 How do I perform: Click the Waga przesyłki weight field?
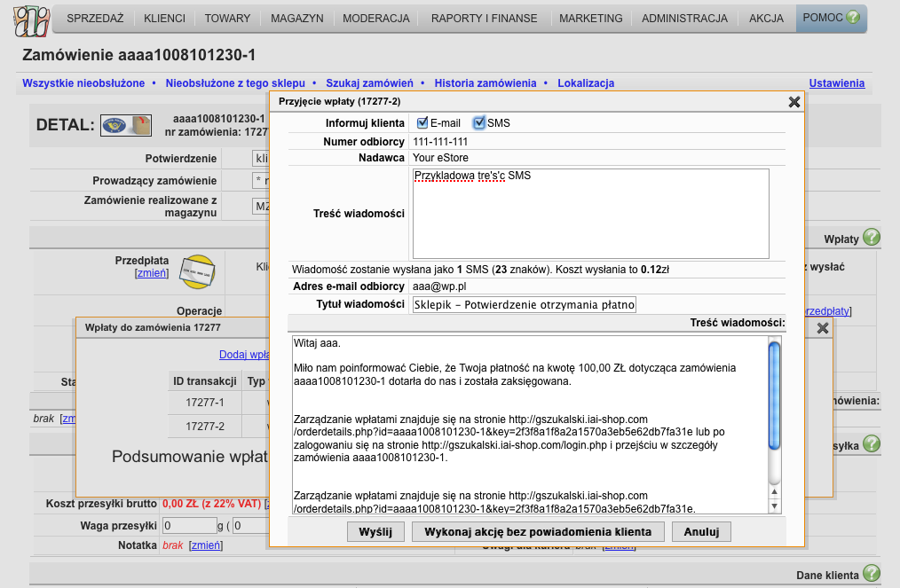pyautogui.click(x=189, y=525)
